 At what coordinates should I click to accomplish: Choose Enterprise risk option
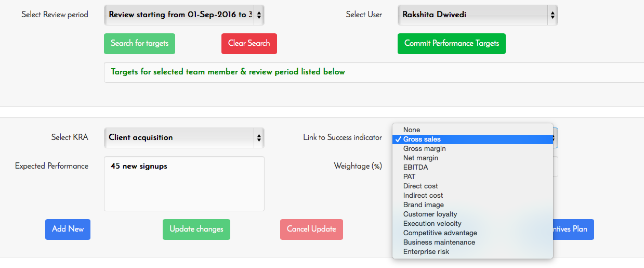click(x=472, y=252)
